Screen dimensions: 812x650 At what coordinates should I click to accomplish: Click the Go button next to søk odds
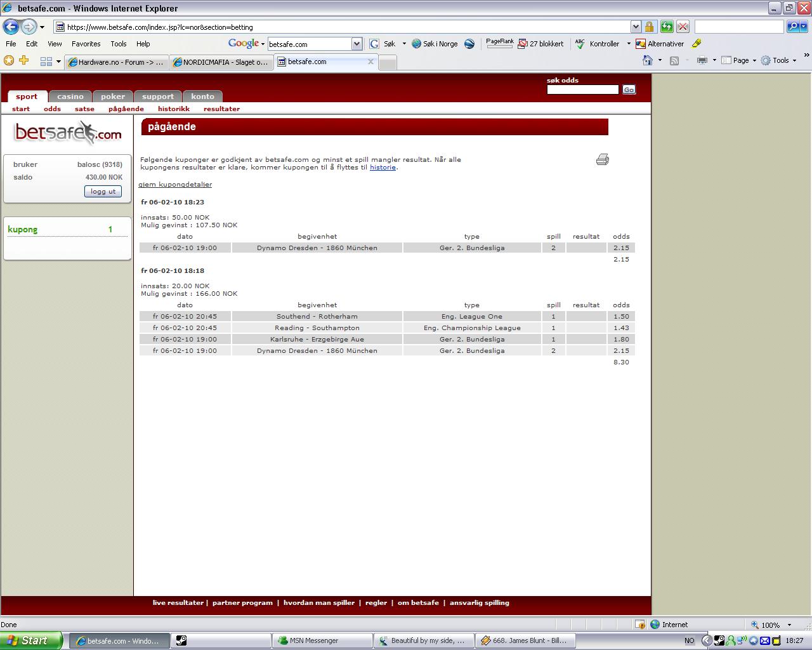629,90
